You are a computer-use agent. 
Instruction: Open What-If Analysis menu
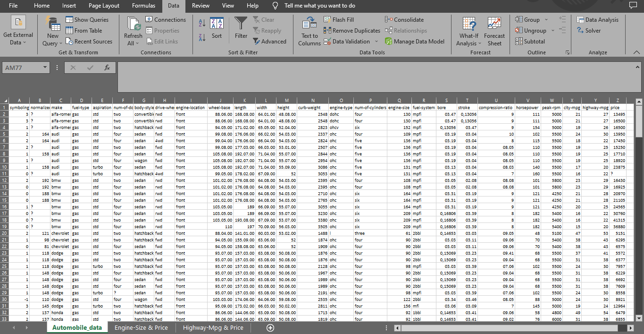tap(468, 31)
